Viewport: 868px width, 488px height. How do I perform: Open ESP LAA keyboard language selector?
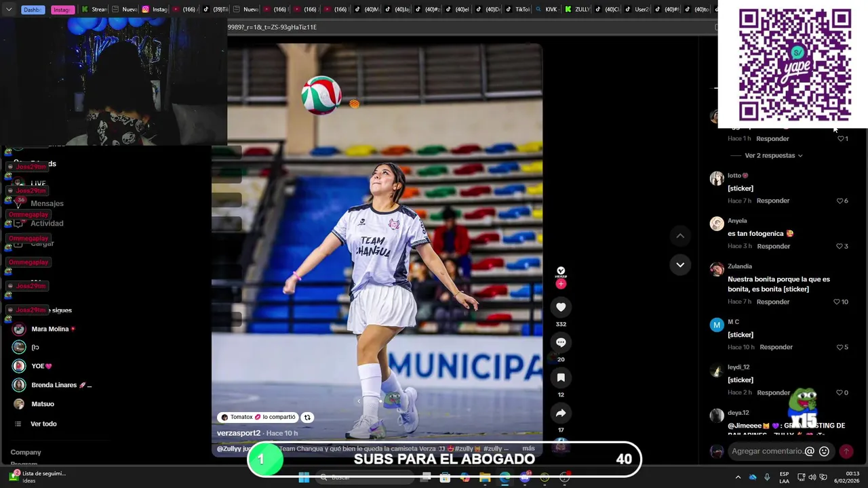pos(784,477)
